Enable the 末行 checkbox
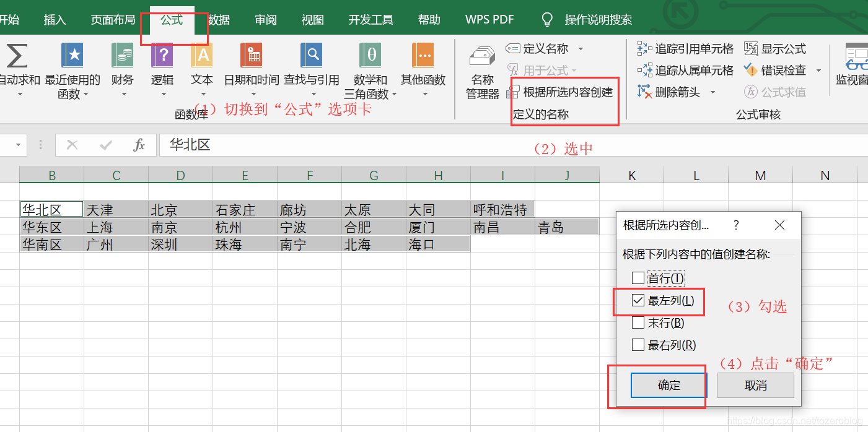The width and height of the screenshot is (868, 432). tap(638, 322)
